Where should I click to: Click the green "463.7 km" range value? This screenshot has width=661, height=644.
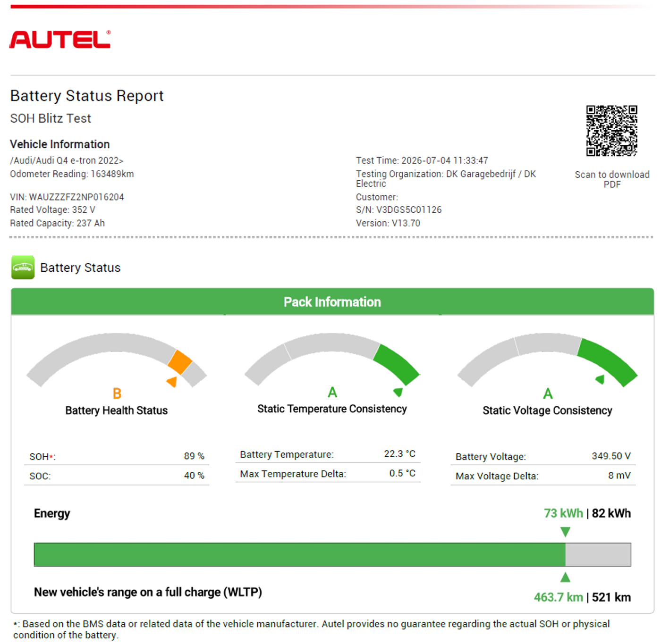coord(559,597)
